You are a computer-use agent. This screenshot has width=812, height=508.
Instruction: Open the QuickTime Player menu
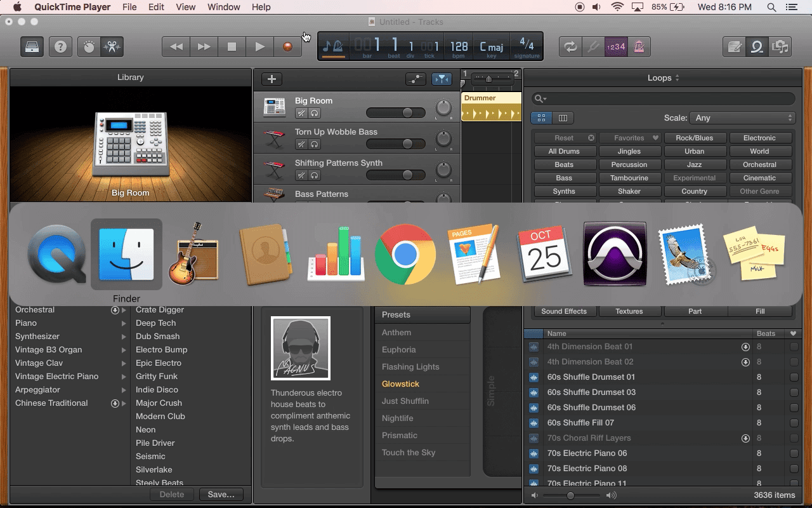73,7
